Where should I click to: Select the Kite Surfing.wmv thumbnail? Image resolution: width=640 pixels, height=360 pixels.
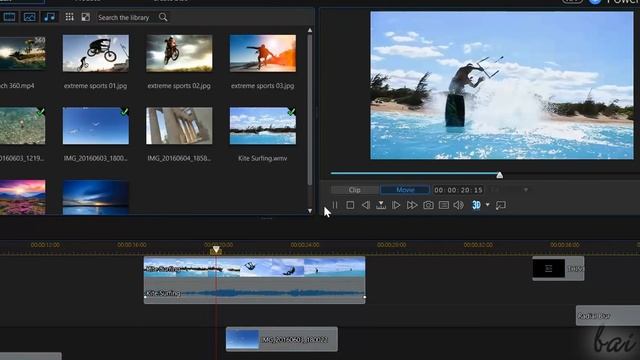tap(263, 126)
